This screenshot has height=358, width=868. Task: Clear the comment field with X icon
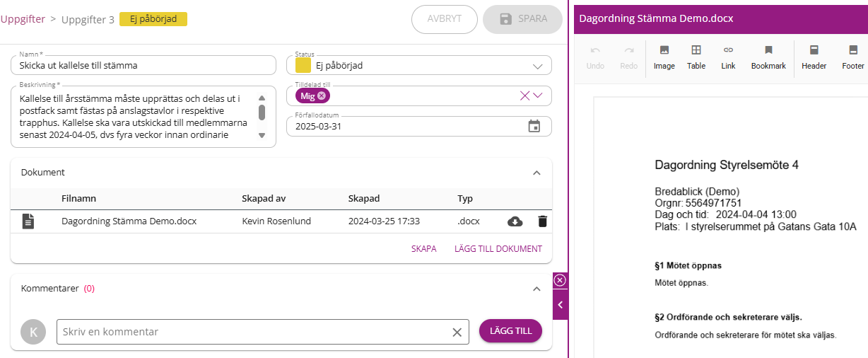tap(457, 332)
